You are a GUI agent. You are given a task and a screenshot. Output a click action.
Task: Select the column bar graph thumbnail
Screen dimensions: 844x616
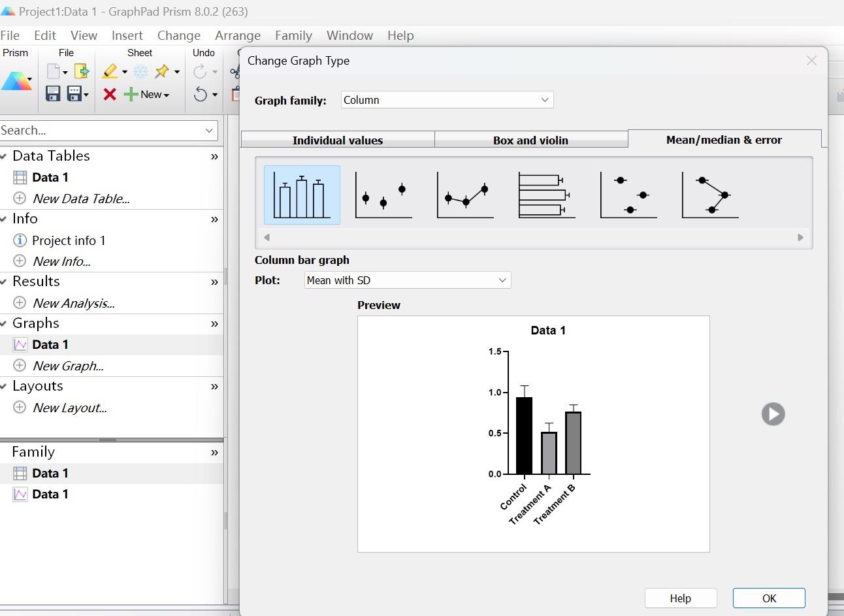coord(302,195)
